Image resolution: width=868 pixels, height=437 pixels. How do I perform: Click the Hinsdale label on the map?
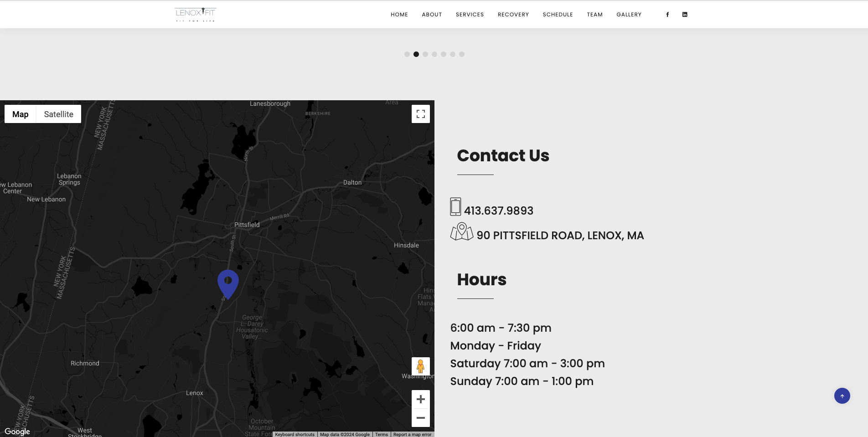(x=406, y=245)
